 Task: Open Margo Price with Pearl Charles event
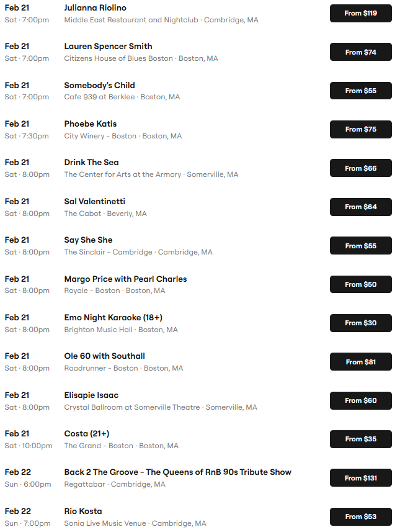pos(125,279)
